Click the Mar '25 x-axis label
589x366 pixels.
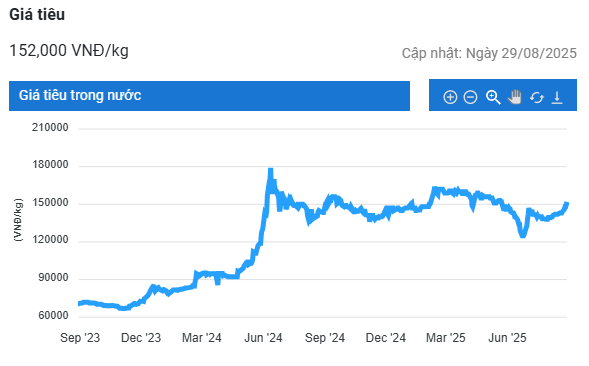tap(446, 337)
